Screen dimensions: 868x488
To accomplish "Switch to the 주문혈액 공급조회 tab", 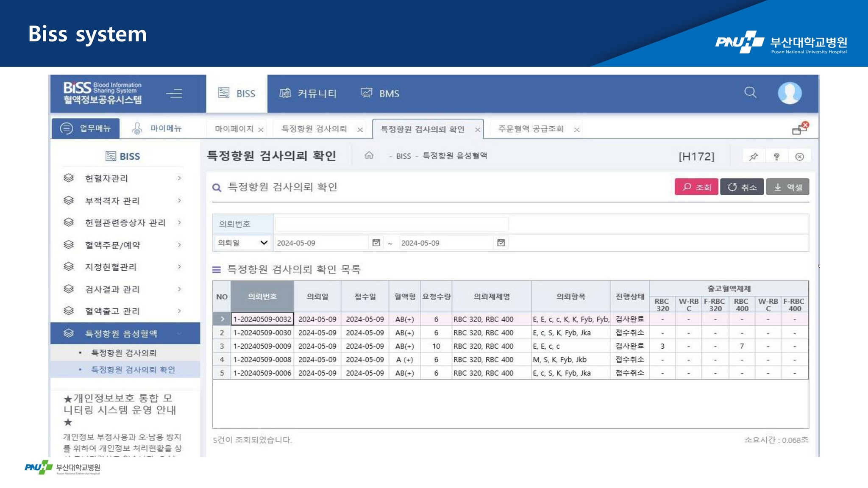I will coord(531,129).
